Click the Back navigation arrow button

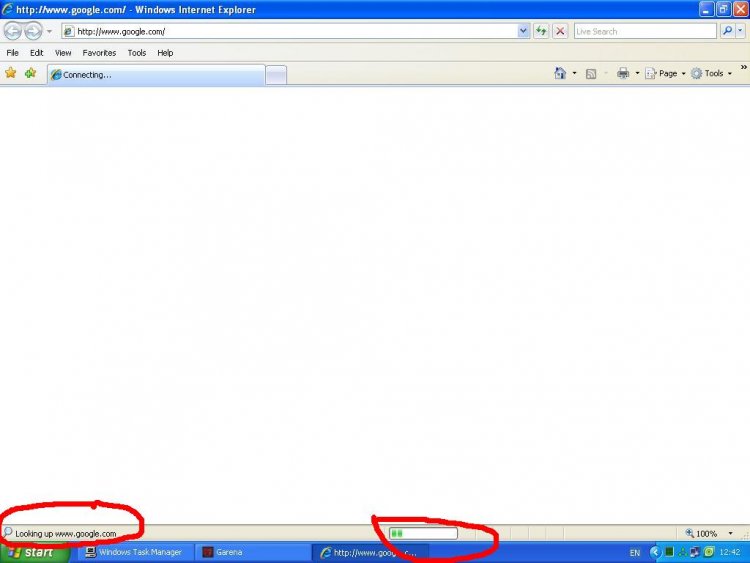(x=13, y=31)
